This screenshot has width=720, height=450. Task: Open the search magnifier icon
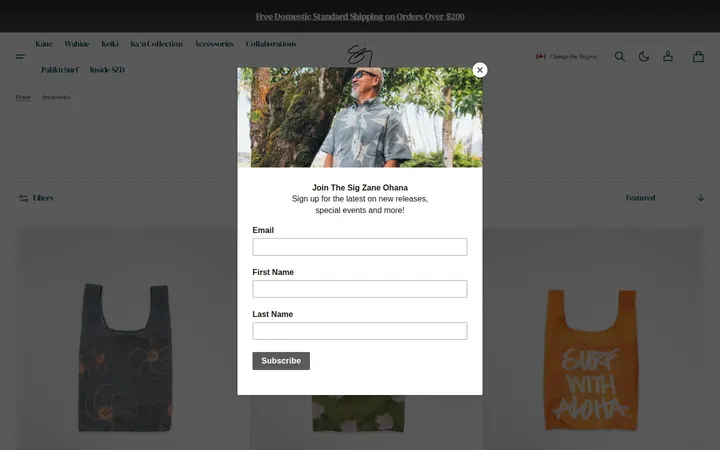point(620,56)
